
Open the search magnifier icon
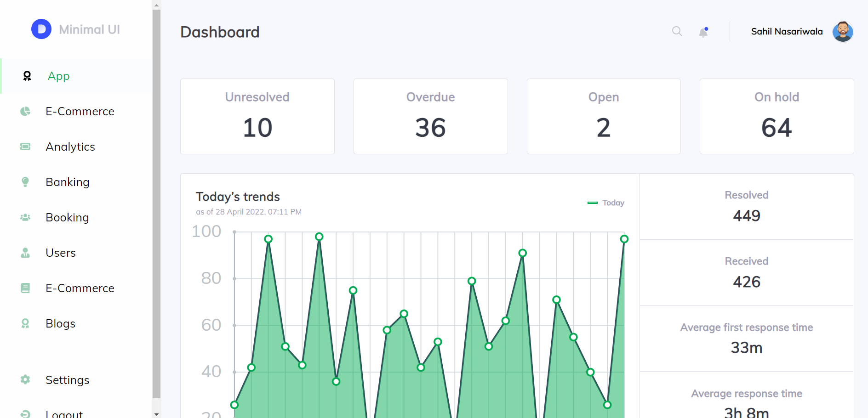click(x=676, y=31)
